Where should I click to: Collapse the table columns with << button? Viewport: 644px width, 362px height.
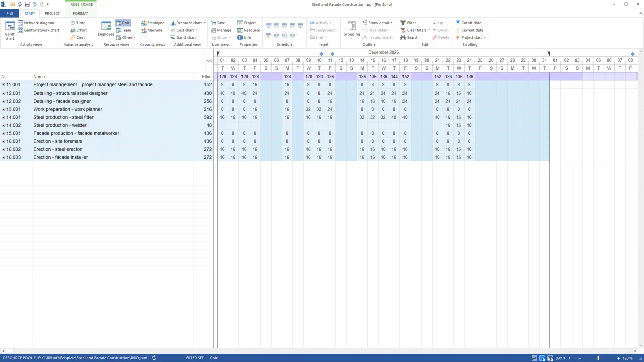click(209, 61)
